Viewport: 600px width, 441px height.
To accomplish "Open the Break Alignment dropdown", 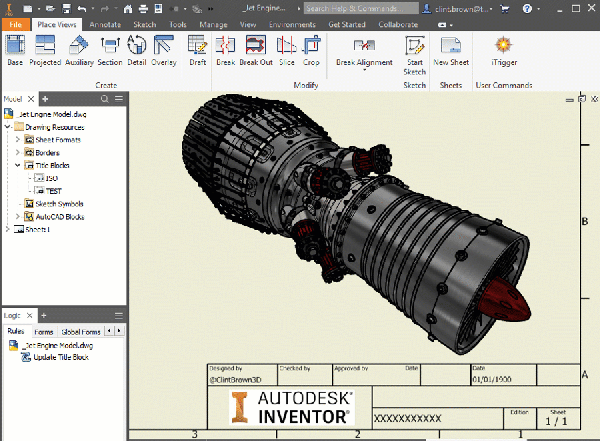I will coord(365,62).
